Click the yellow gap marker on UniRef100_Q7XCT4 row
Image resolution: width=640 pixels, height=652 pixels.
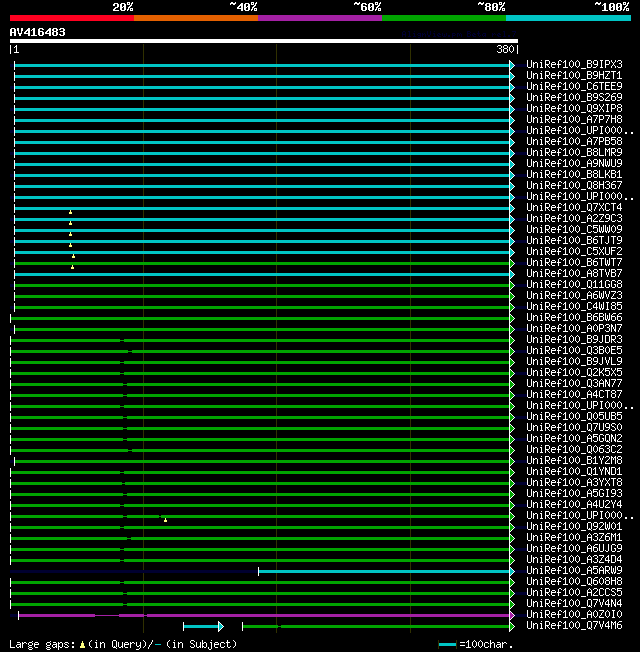coord(70,212)
